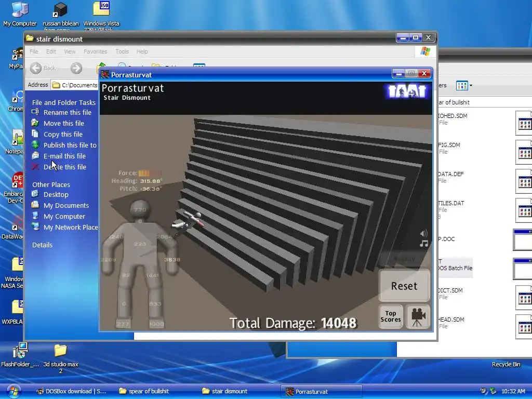
Task: Select the HEAD.SDM file
Action: (x=451, y=323)
